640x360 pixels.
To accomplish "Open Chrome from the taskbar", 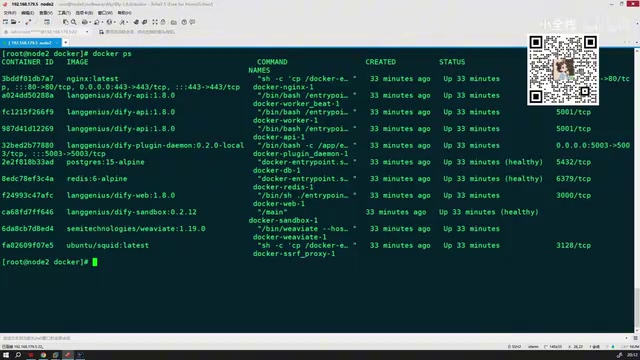I will click(x=43, y=355).
